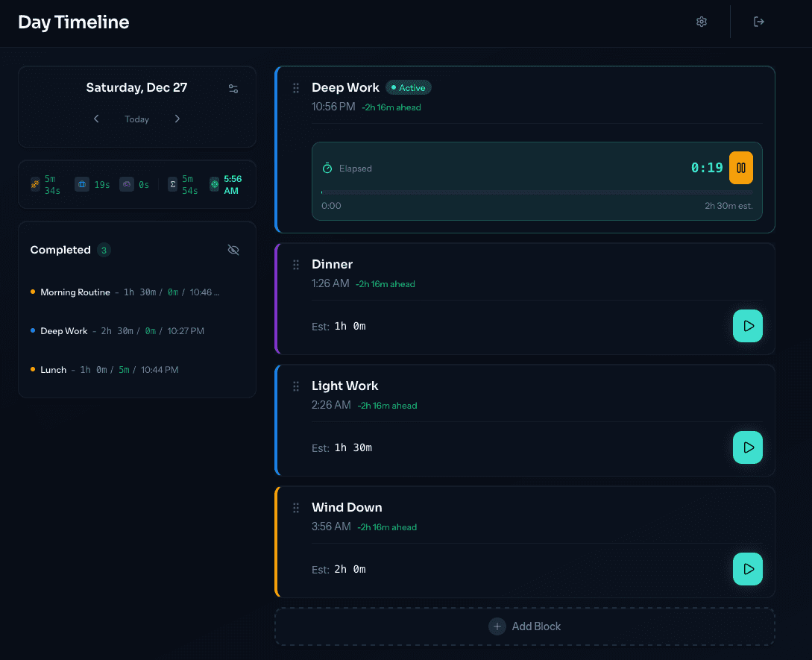Grab the Dinner block drag handle
The height and width of the screenshot is (660, 812).
tap(296, 265)
